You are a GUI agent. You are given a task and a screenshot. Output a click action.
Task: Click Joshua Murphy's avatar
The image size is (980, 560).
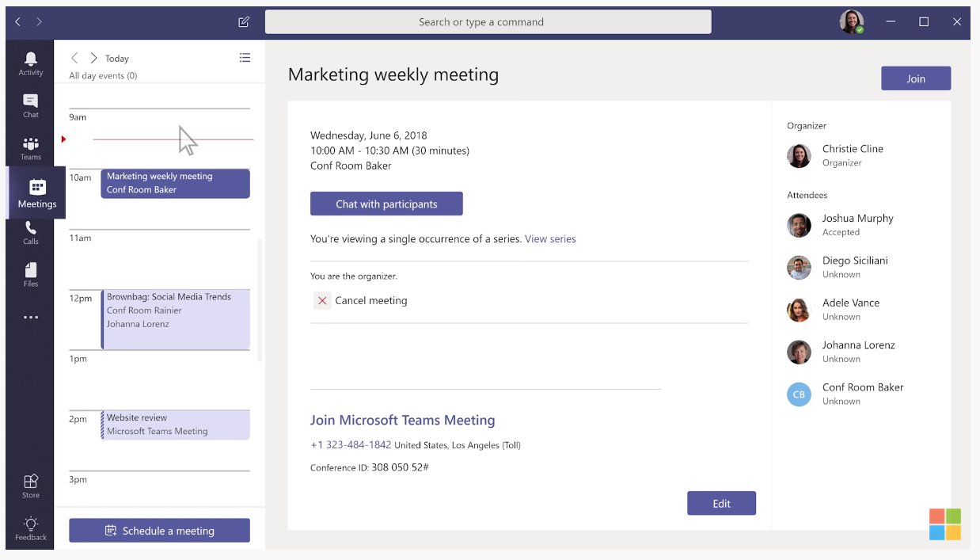click(x=799, y=225)
